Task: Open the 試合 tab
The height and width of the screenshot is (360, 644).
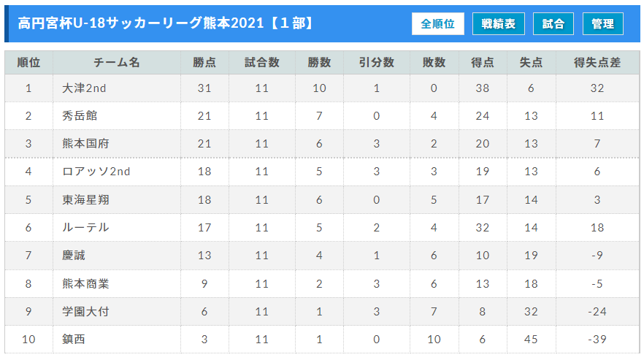Action: (x=553, y=24)
